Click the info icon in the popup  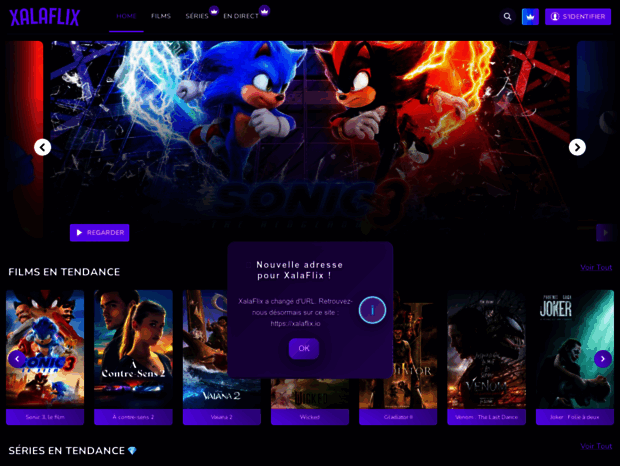[x=372, y=310]
